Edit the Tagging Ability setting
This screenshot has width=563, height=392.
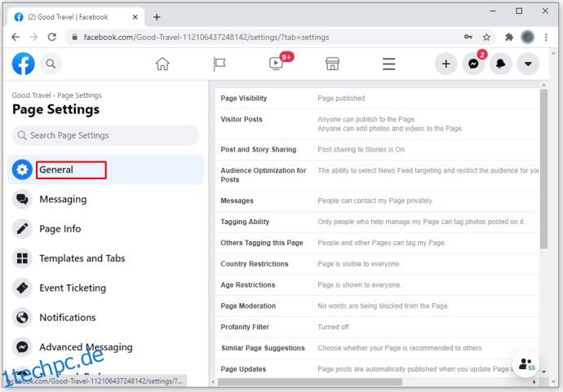[x=377, y=222]
